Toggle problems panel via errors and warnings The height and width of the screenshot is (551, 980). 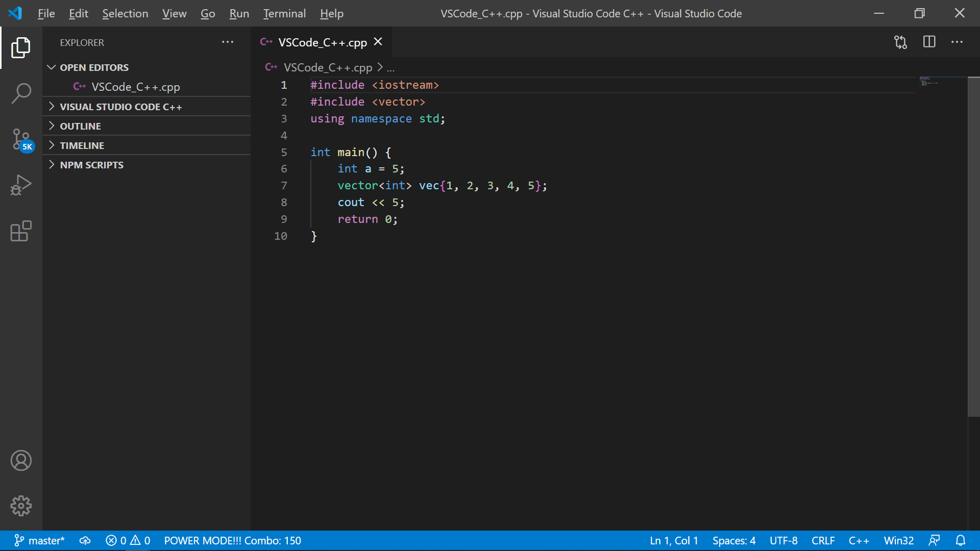click(x=128, y=540)
